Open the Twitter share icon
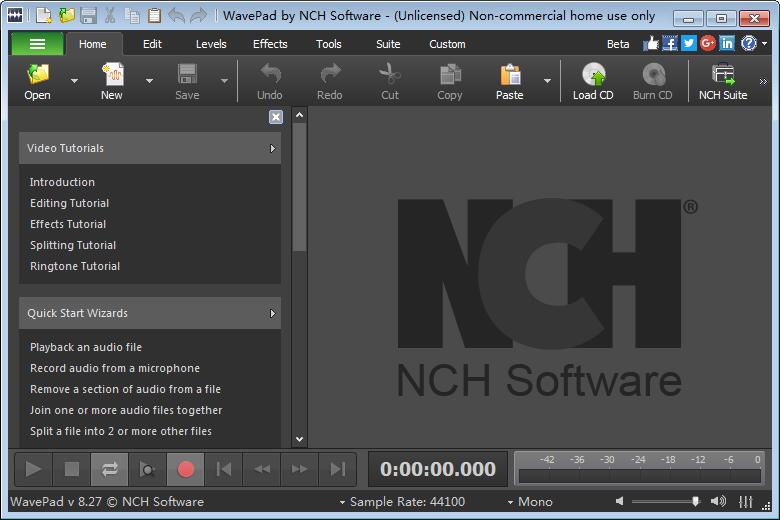 click(x=688, y=44)
